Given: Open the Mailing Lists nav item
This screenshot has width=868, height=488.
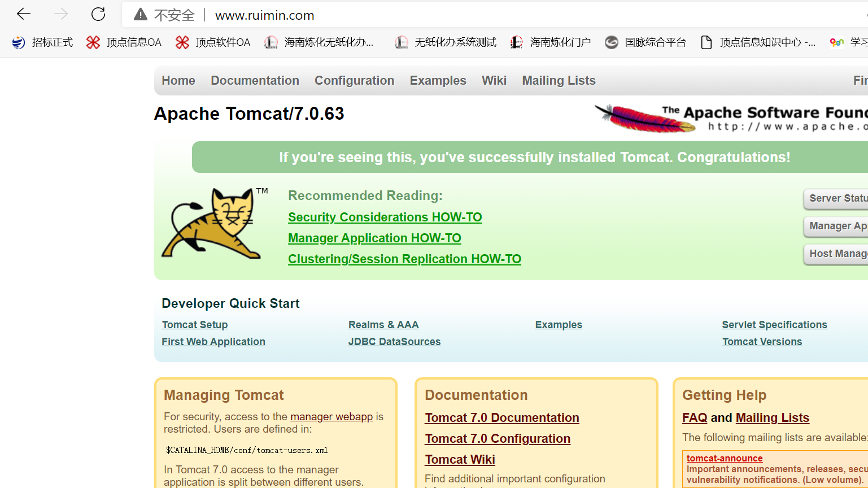Looking at the screenshot, I should tap(559, 81).
